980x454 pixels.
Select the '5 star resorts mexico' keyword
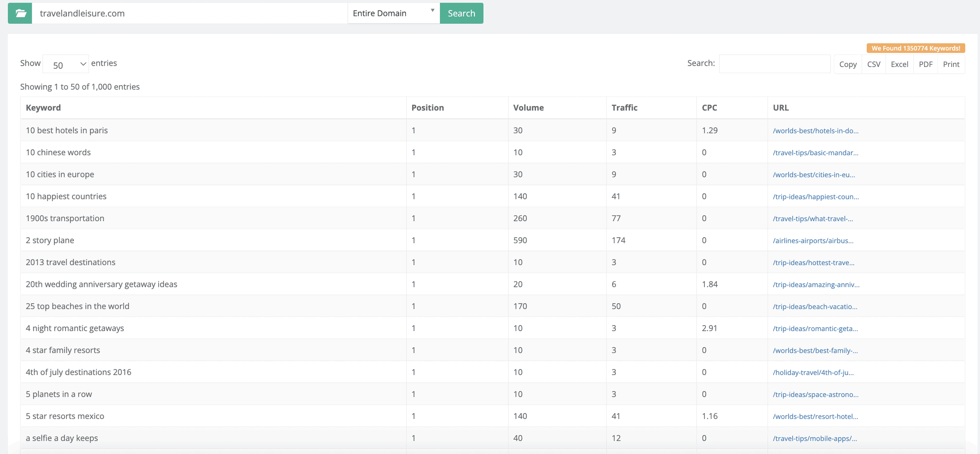(x=65, y=416)
